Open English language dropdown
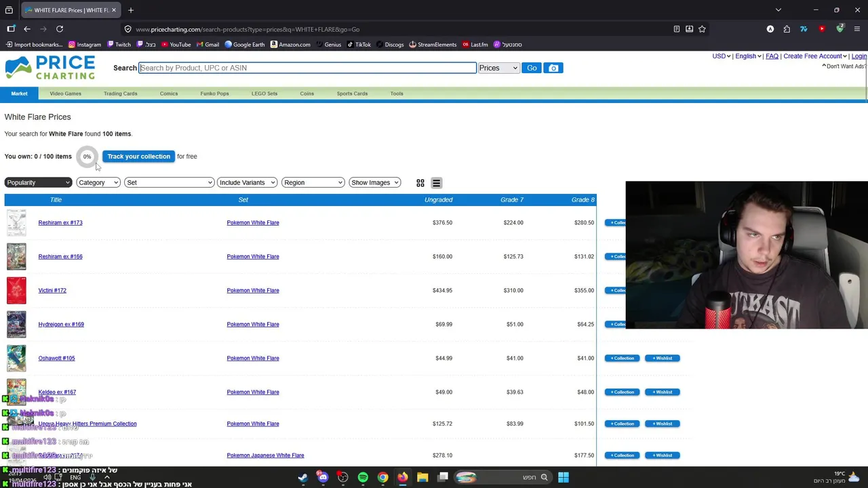Image resolution: width=868 pixels, height=488 pixels. [x=748, y=56]
